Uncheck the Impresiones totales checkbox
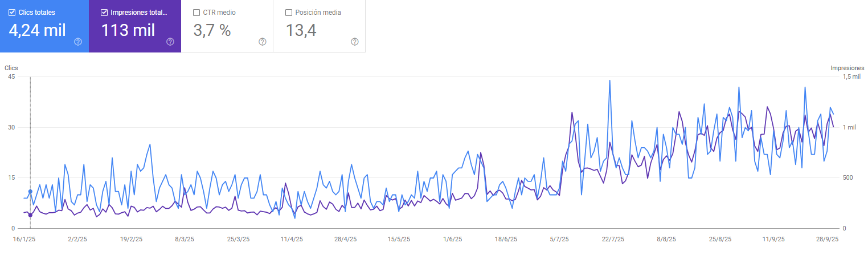This screenshot has width=868, height=255. pos(104,12)
